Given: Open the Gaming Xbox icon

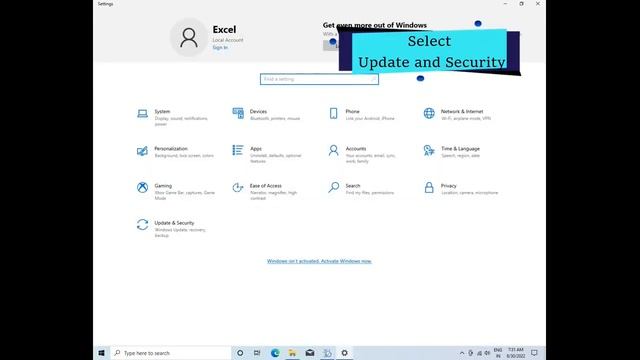Looking at the screenshot, I should [x=142, y=187].
